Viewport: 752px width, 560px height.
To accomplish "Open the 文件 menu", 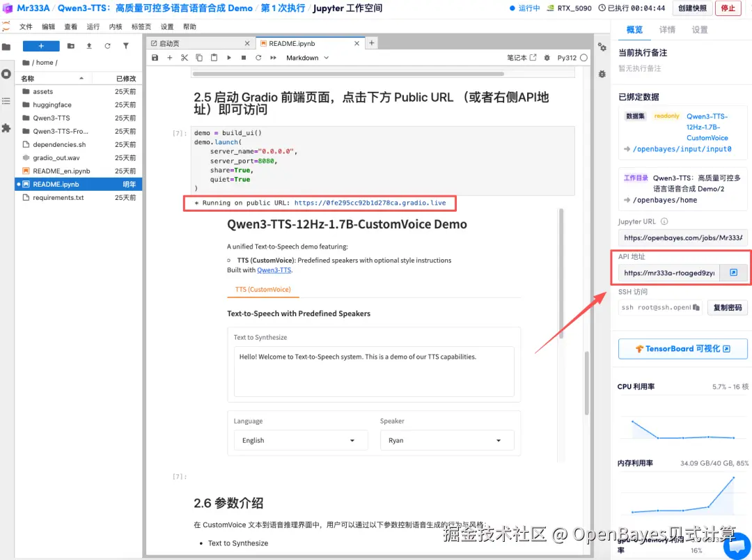I will (x=26, y=27).
